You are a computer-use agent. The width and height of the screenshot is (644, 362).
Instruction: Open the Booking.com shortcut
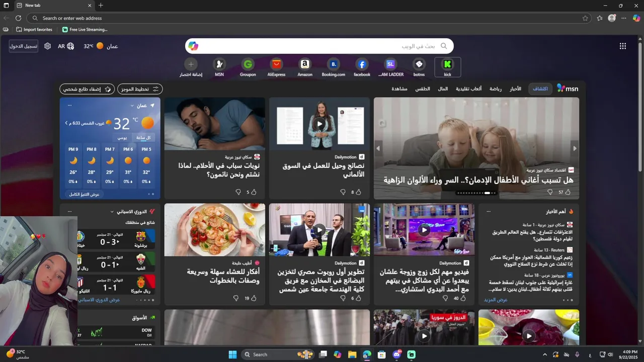tap(334, 67)
